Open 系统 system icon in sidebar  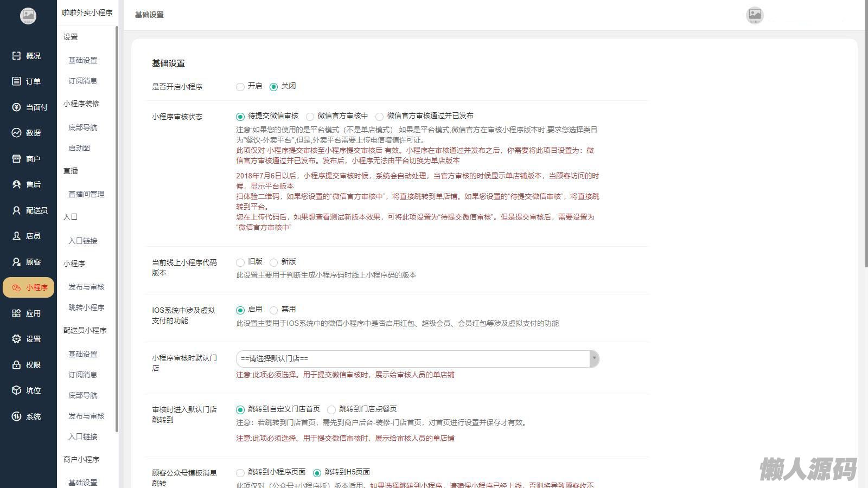click(x=16, y=416)
